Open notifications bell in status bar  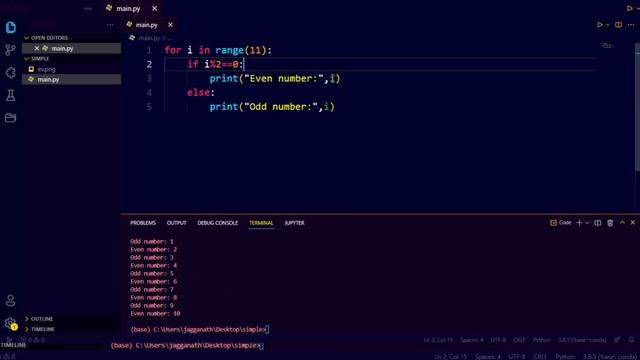point(631,340)
